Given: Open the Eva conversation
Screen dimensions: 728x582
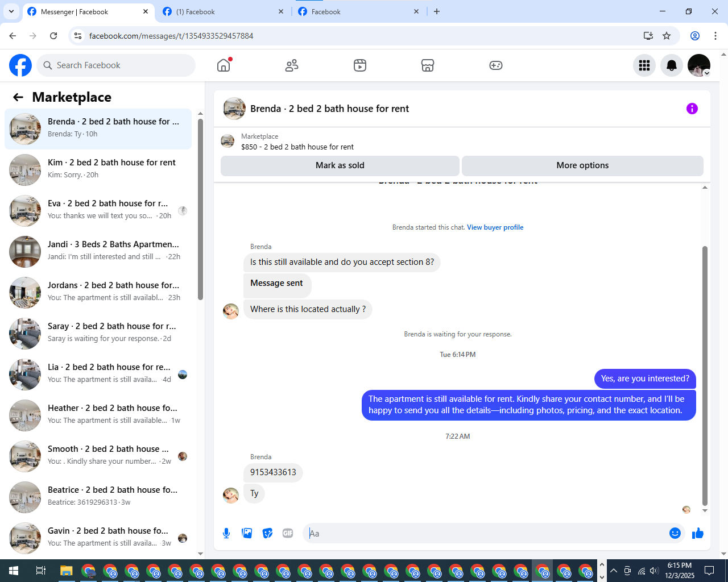Looking at the screenshot, I should (x=98, y=211).
